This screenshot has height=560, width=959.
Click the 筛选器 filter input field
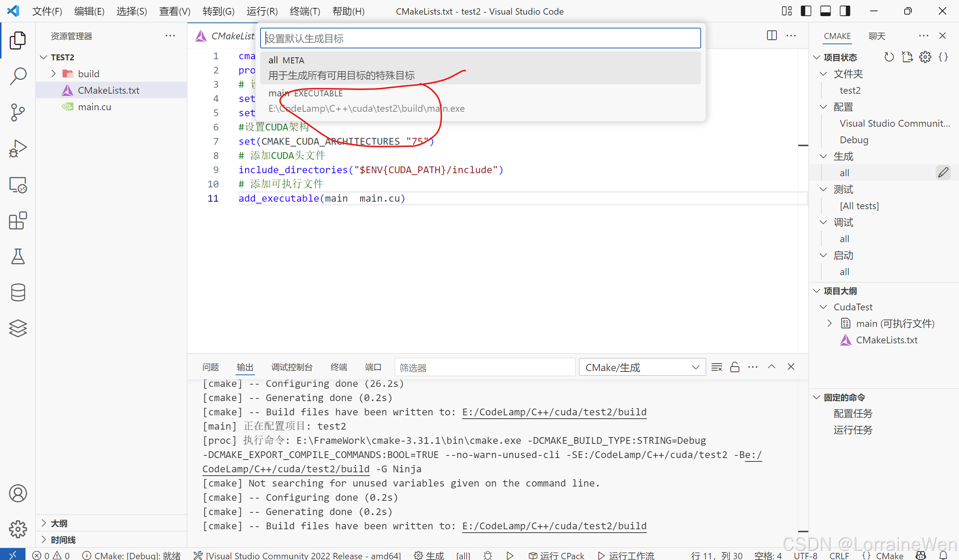pyautogui.click(x=484, y=367)
